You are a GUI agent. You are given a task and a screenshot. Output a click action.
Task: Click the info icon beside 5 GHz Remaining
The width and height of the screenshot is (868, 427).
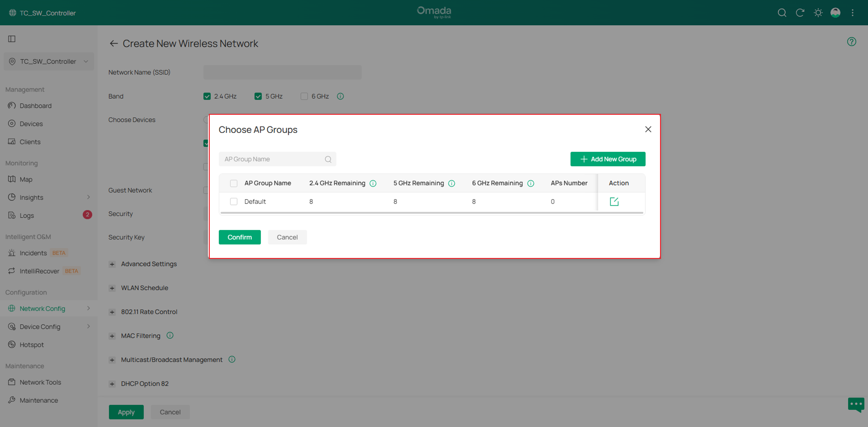452,183
